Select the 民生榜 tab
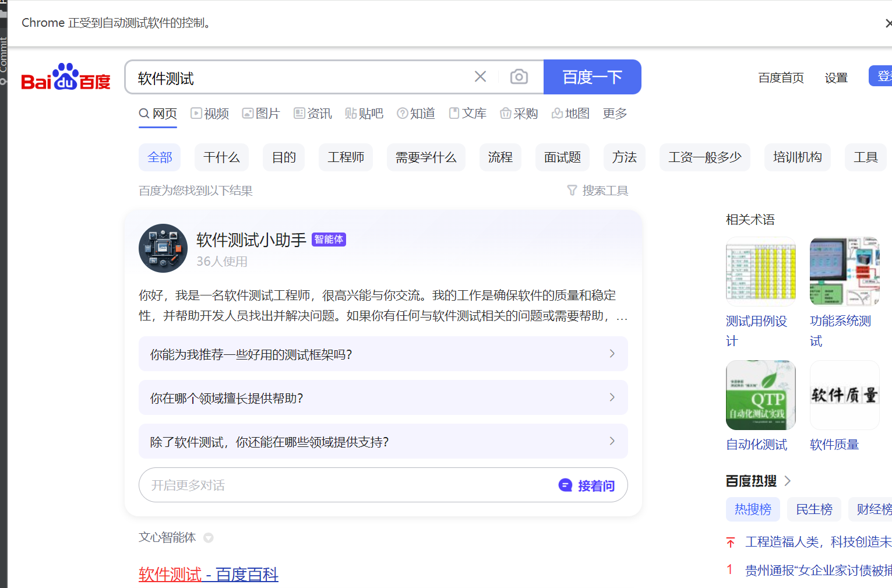892x588 pixels. 814,509
